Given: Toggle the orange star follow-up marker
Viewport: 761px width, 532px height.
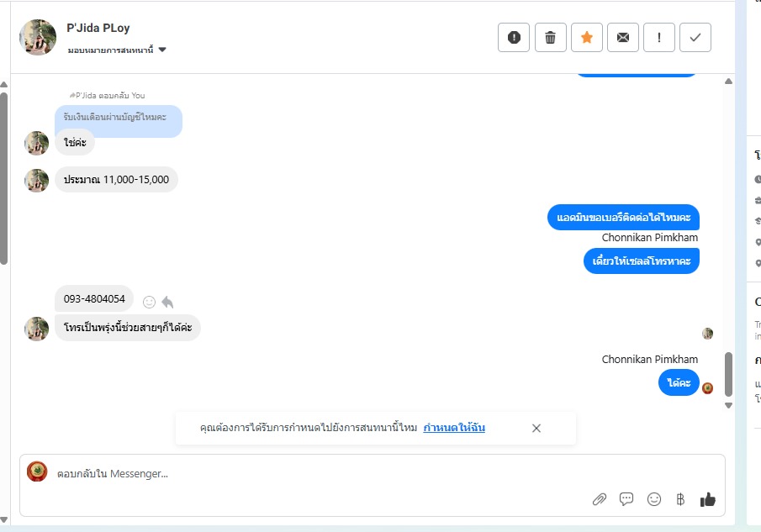Looking at the screenshot, I should pos(587,37).
